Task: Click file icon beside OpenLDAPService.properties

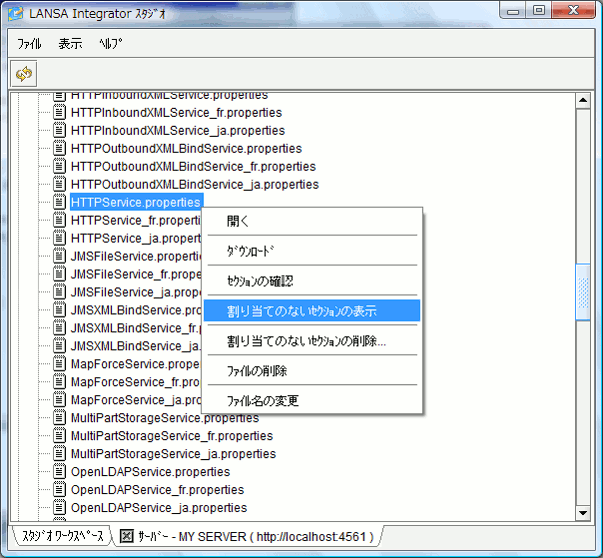Action: pyautogui.click(x=59, y=471)
